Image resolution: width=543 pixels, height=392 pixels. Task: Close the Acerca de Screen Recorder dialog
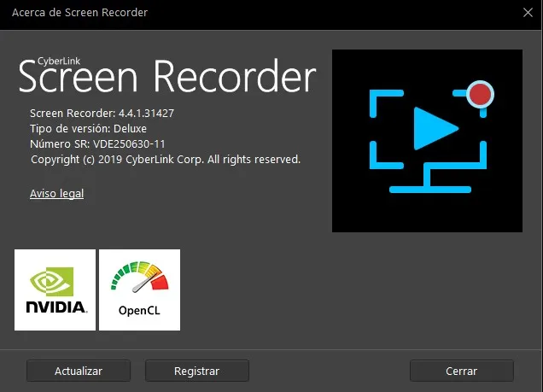coord(528,13)
